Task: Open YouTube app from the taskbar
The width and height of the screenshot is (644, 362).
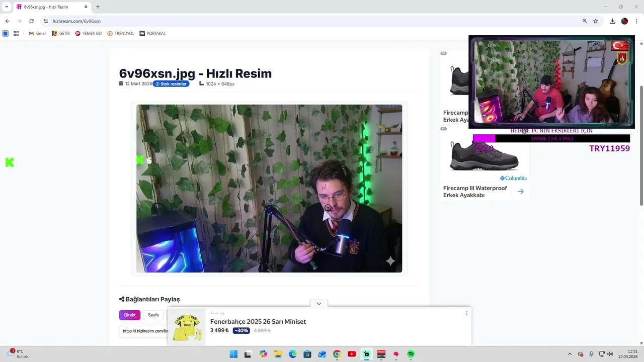Action: [352, 354]
